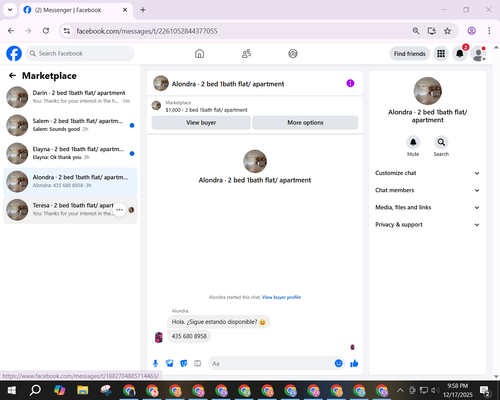Click the listing thumbnail beside Marketplace $1,000
The width and height of the screenshot is (500, 400).
pos(156,106)
